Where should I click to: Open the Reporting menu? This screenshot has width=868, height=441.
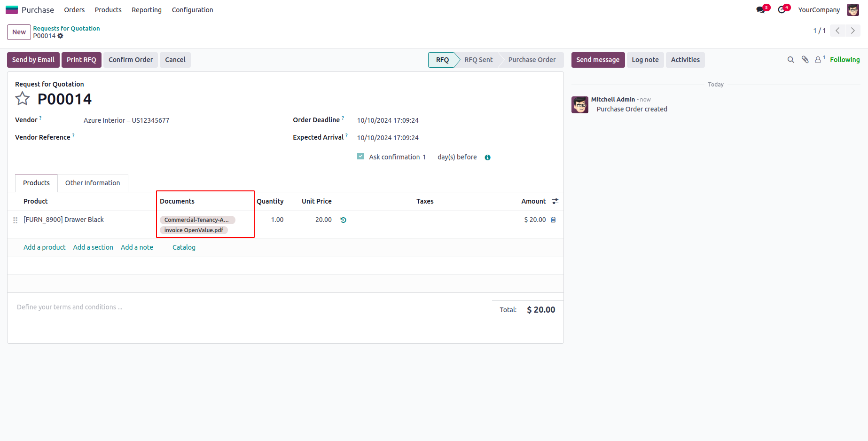coord(147,10)
